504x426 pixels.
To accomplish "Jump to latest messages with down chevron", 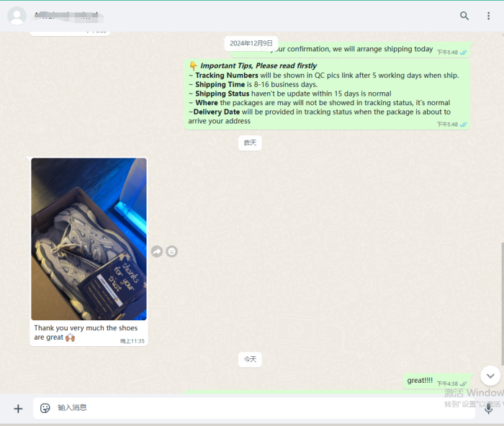I will tap(490, 375).
